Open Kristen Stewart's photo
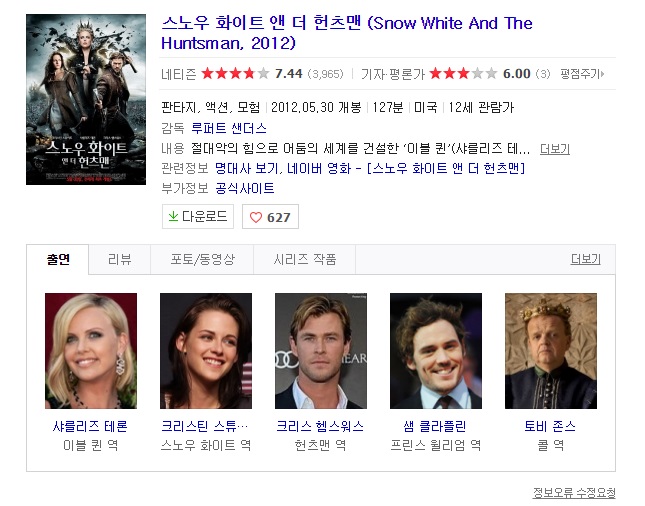Image resolution: width=645 pixels, height=506 pixels. pyautogui.click(x=206, y=350)
